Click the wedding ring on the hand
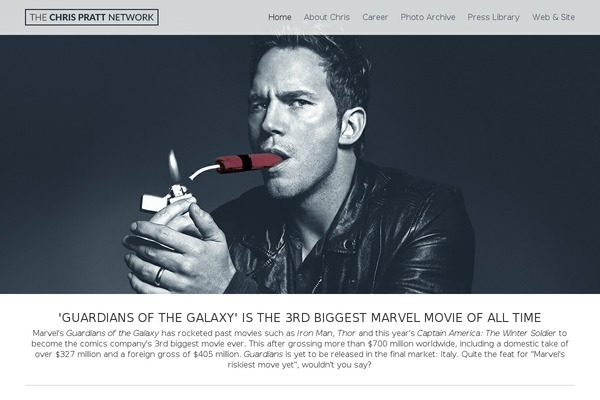The height and width of the screenshot is (400, 600). click(x=159, y=276)
